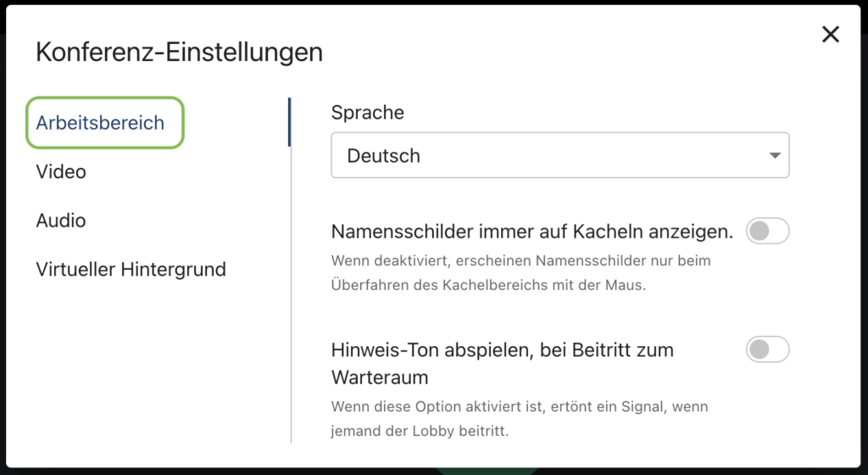Click the Deutsch value in the language selector
Image resolution: width=868 pixels, height=475 pixels.
(x=384, y=156)
